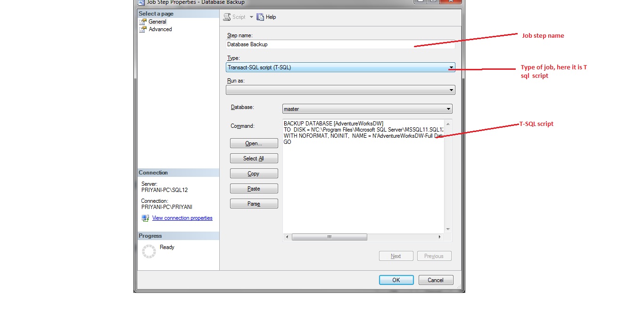The height and width of the screenshot is (333, 644).
Task: Open the Database dropdown showing master
Action: point(448,109)
